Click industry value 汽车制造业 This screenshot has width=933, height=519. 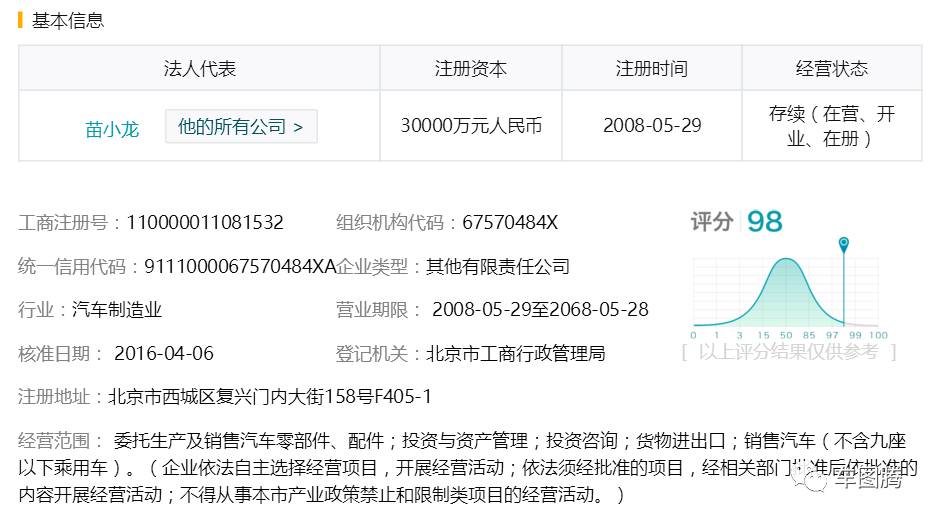tap(117, 309)
